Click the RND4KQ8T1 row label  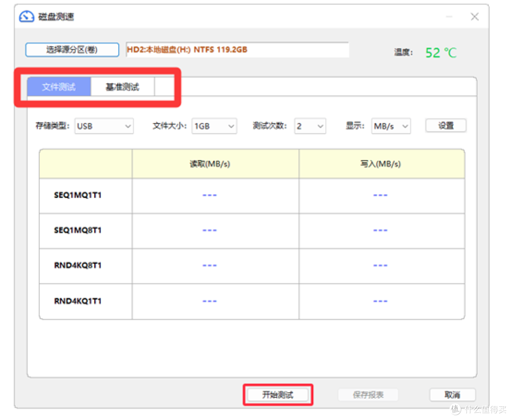click(78, 266)
